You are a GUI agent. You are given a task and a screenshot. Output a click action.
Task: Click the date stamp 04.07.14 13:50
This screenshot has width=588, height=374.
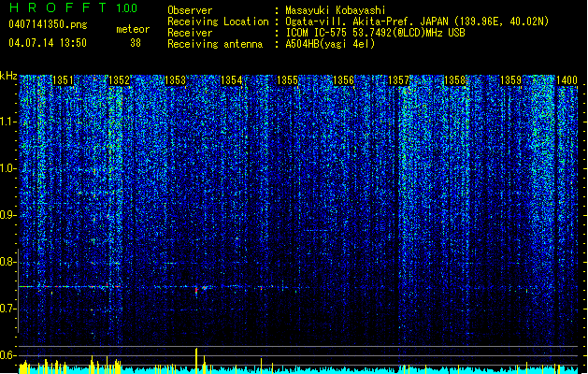tap(48, 43)
